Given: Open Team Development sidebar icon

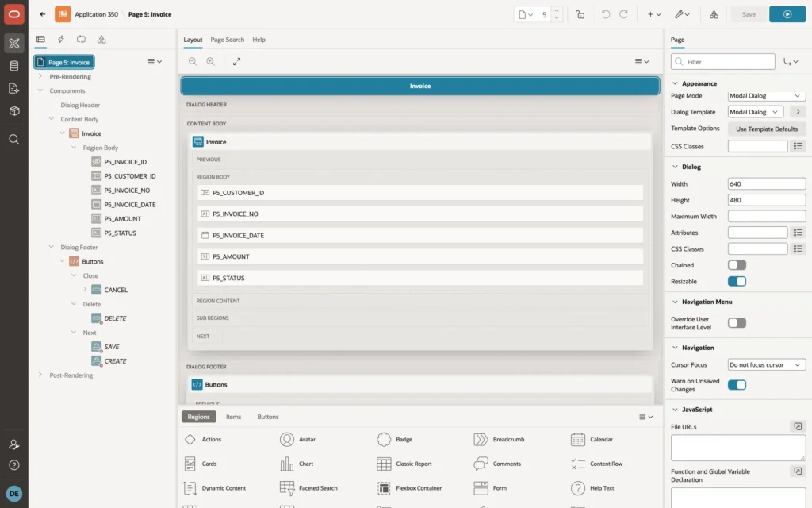Looking at the screenshot, I should point(14,89).
